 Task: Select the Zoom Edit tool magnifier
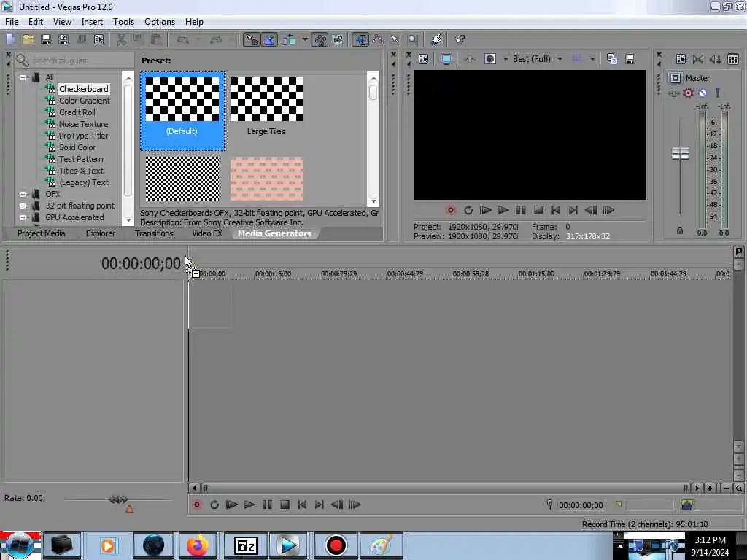click(x=413, y=39)
